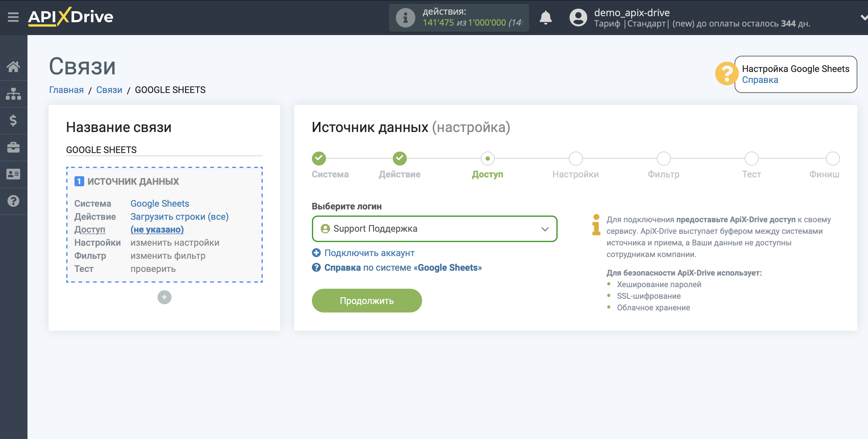Click the (не указано) access link
This screenshot has height=439, width=868.
click(157, 230)
